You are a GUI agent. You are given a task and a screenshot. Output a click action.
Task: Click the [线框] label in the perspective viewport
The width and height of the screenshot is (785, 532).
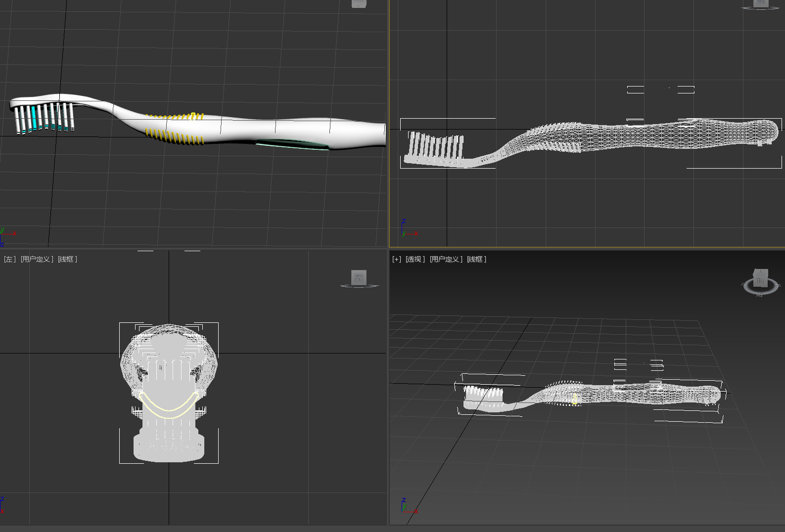(476, 259)
